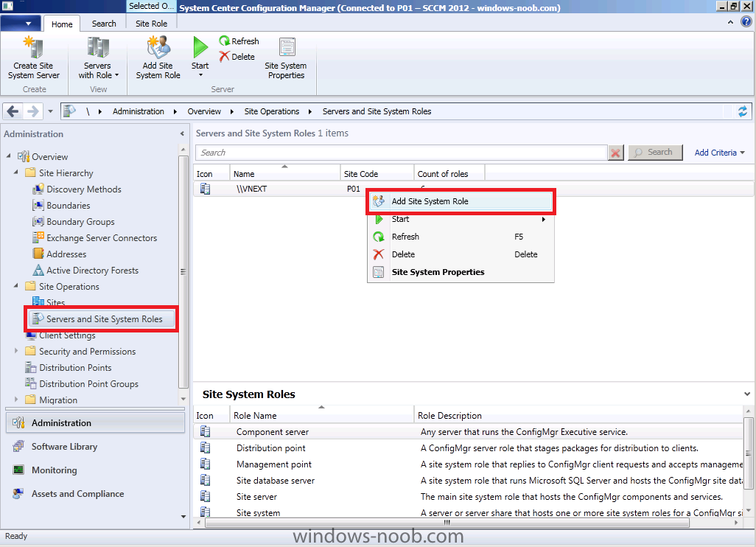Screen dimensions: 756x547
Task: Click the navigation tree vertical scrollbar
Action: [183, 271]
